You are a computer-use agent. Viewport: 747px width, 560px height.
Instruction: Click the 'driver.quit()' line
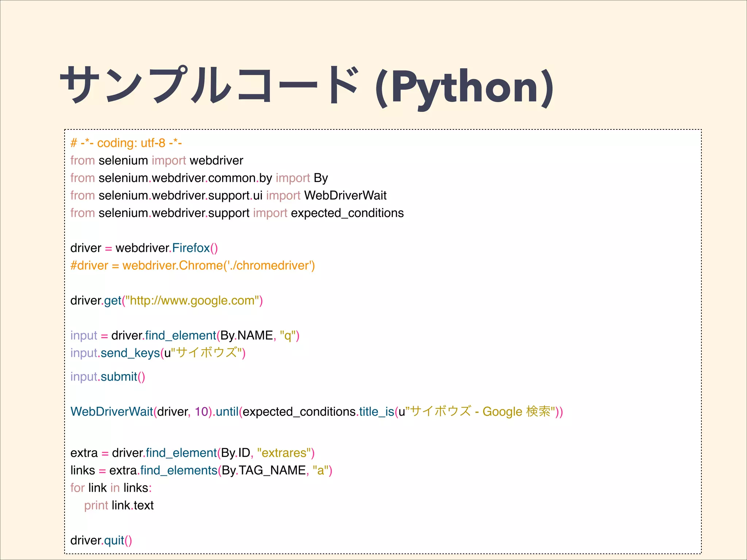[x=101, y=540]
